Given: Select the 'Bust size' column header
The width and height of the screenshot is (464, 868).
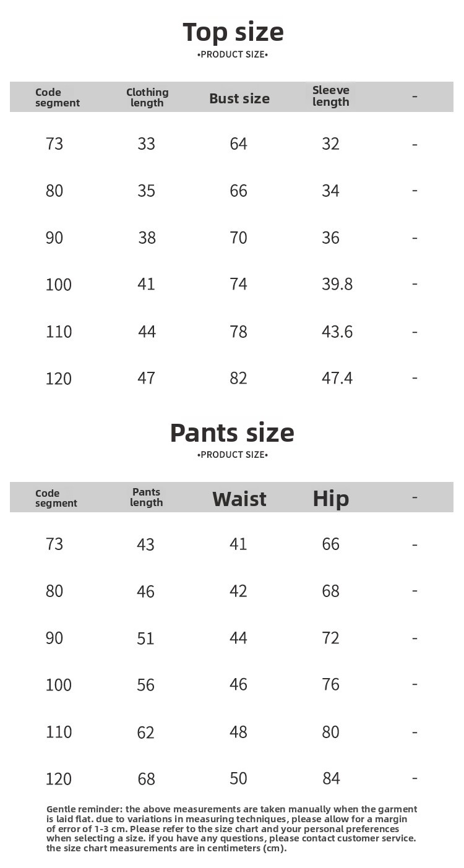Looking at the screenshot, I should [239, 98].
